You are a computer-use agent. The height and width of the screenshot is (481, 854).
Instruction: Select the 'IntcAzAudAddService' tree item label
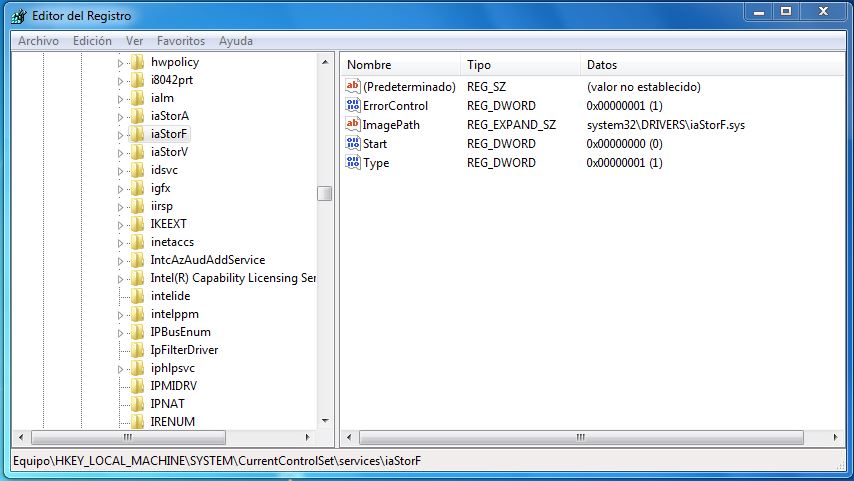coord(208,260)
